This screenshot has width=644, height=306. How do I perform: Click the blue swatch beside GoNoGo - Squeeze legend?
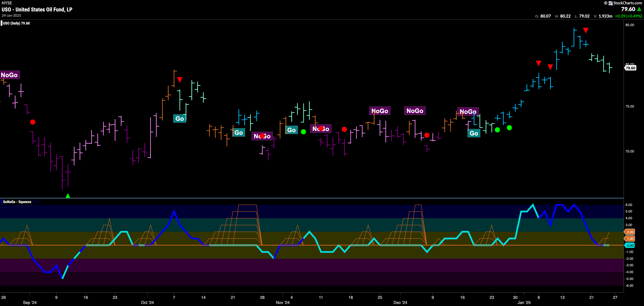2,202
